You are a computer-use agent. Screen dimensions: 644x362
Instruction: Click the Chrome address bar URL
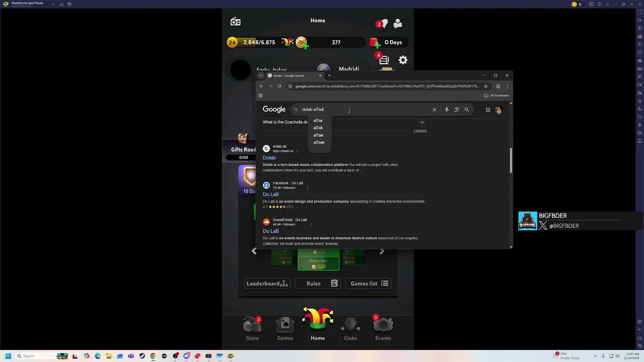click(386, 86)
